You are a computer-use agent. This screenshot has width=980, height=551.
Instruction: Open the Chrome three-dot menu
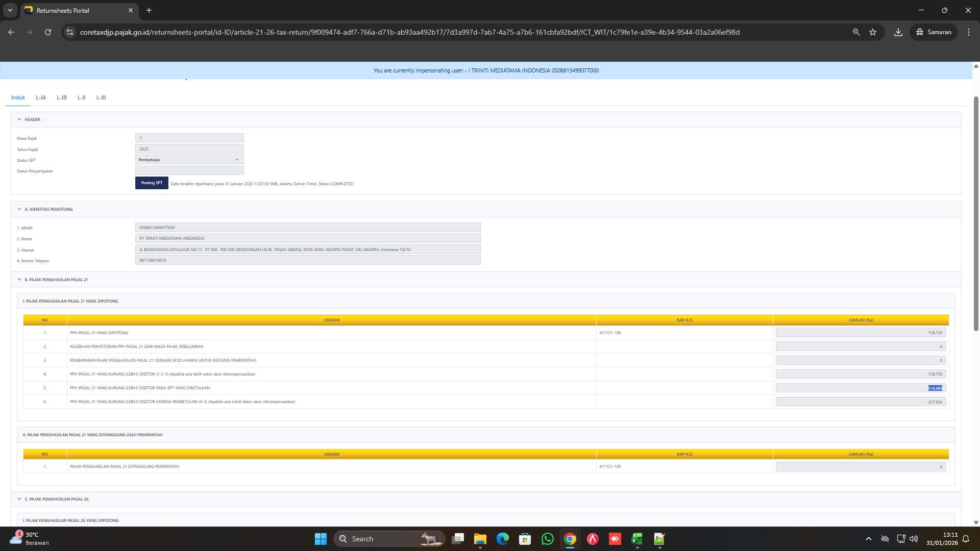969,32
